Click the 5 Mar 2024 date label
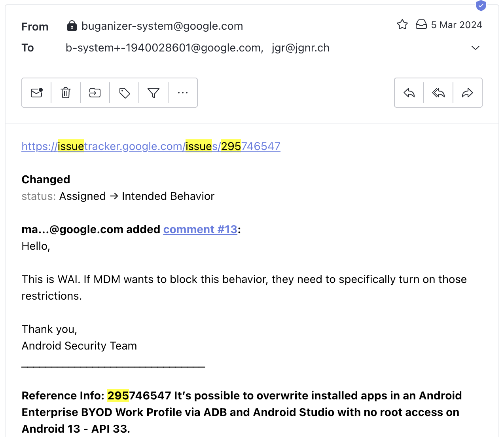Viewport: 504px width, 437px height. click(x=456, y=25)
